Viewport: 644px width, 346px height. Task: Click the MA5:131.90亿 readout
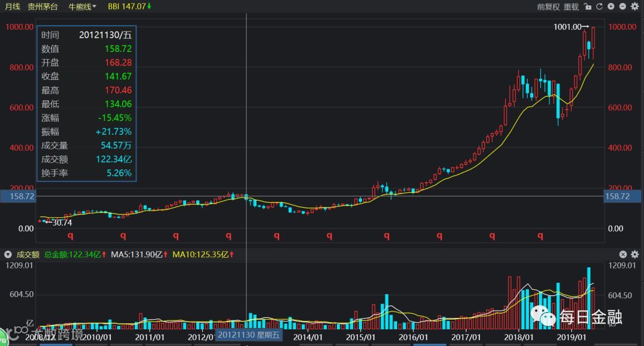coord(139,254)
